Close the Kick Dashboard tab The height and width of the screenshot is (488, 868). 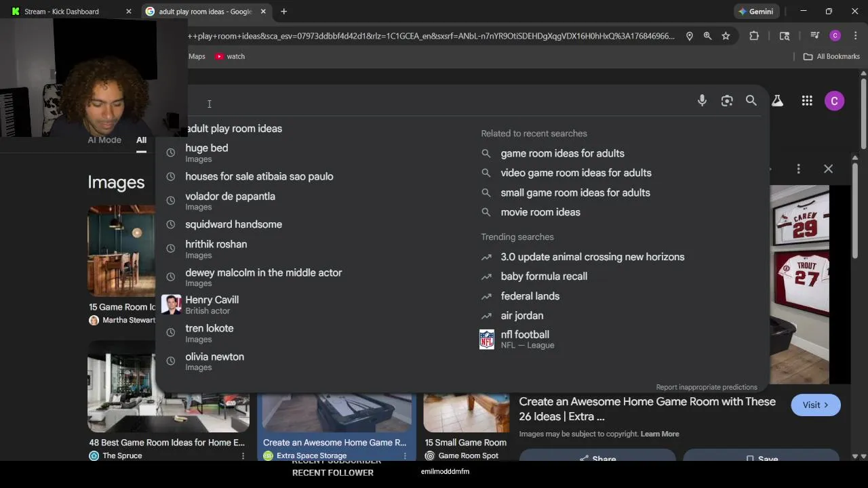click(129, 12)
